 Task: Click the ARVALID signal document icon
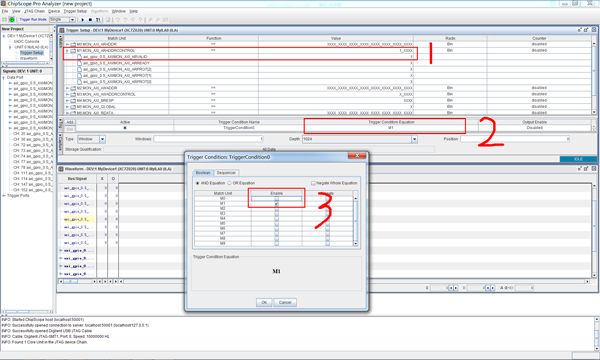pos(80,57)
